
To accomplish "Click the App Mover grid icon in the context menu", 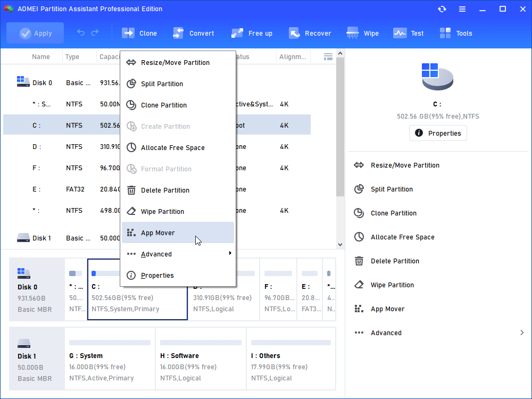I will coord(131,233).
